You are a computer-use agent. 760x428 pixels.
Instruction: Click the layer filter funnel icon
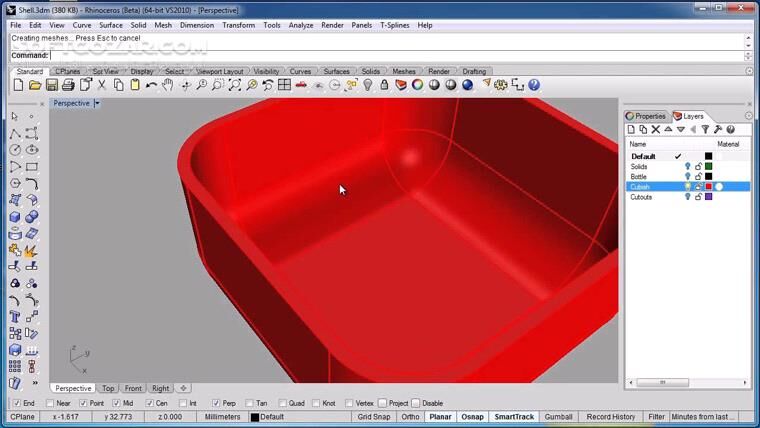pyautogui.click(x=705, y=129)
